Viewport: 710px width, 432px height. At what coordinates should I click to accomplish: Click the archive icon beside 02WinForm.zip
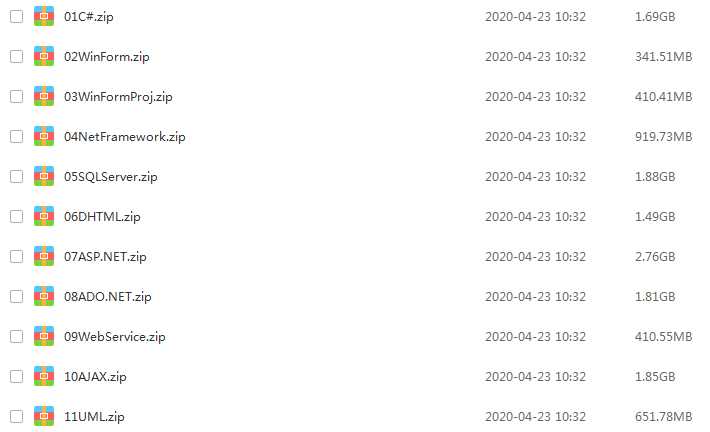(x=44, y=56)
